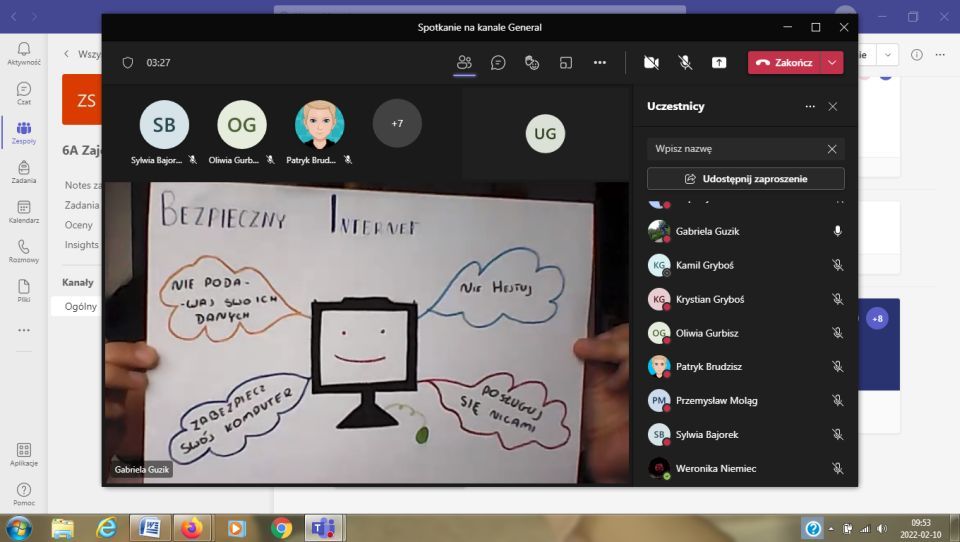This screenshot has width=960, height=542.
Task: Toggle the camera on in meeting toolbar
Action: 651,62
